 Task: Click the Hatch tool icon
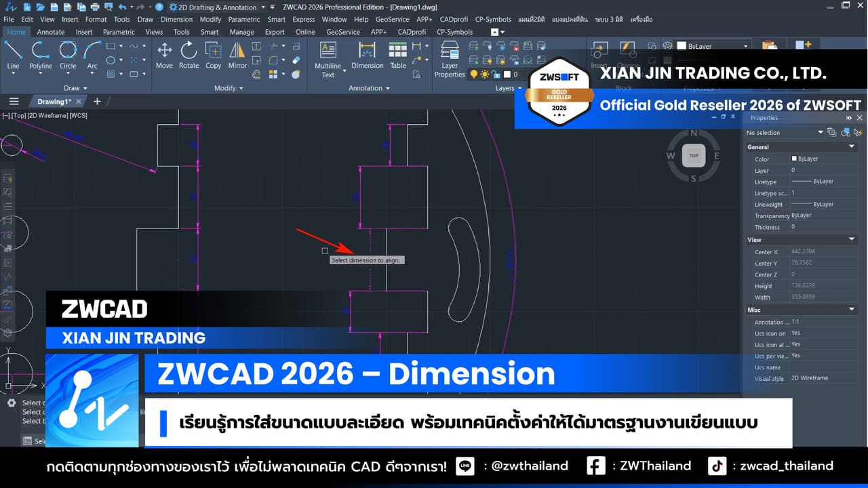[111, 74]
